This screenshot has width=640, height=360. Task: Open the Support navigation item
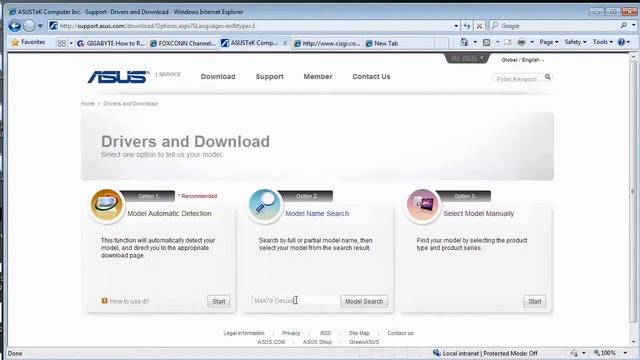269,76
